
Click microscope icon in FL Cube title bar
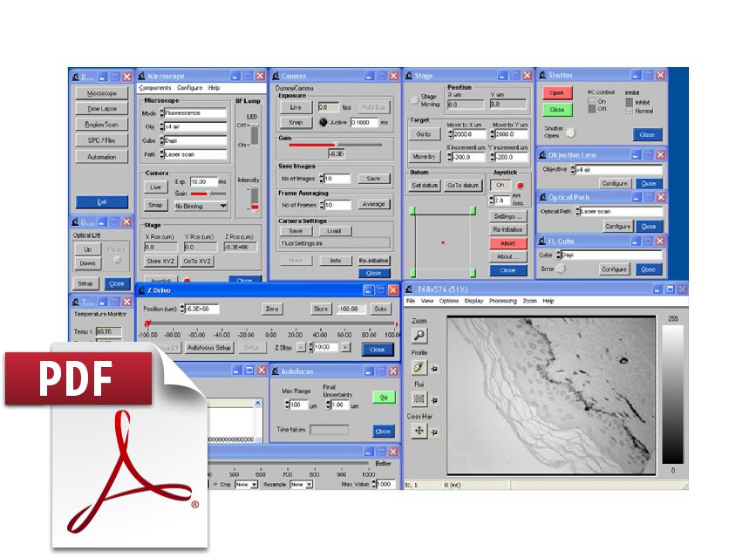543,241
